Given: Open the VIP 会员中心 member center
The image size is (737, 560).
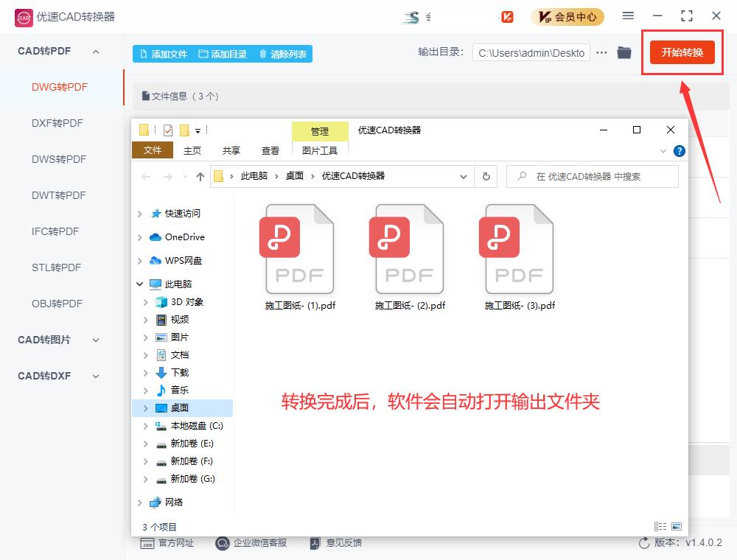Looking at the screenshot, I should pyautogui.click(x=567, y=16).
